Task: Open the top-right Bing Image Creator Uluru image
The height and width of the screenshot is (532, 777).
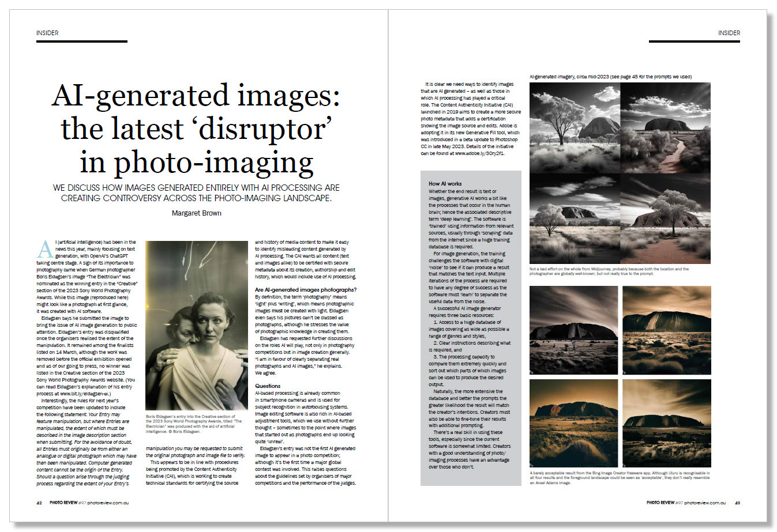Action: point(667,330)
